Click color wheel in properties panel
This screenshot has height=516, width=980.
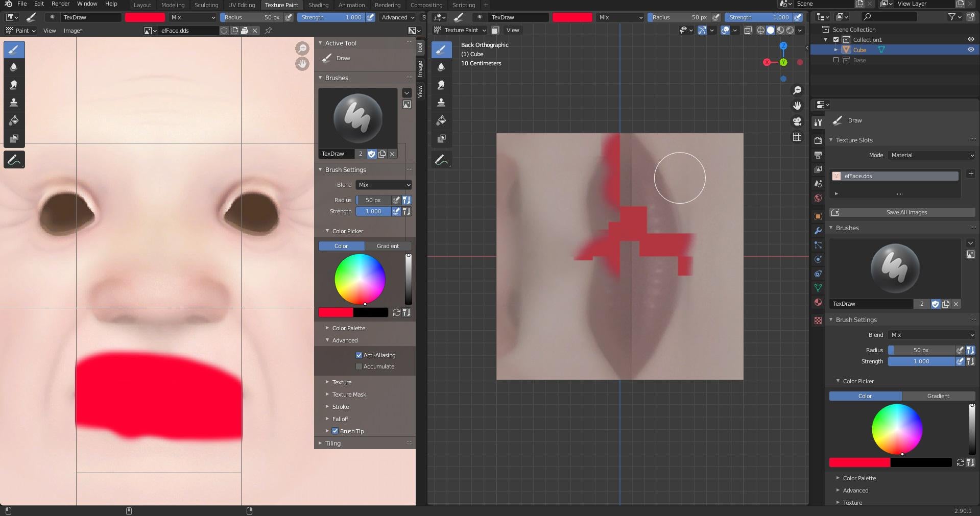(x=897, y=429)
